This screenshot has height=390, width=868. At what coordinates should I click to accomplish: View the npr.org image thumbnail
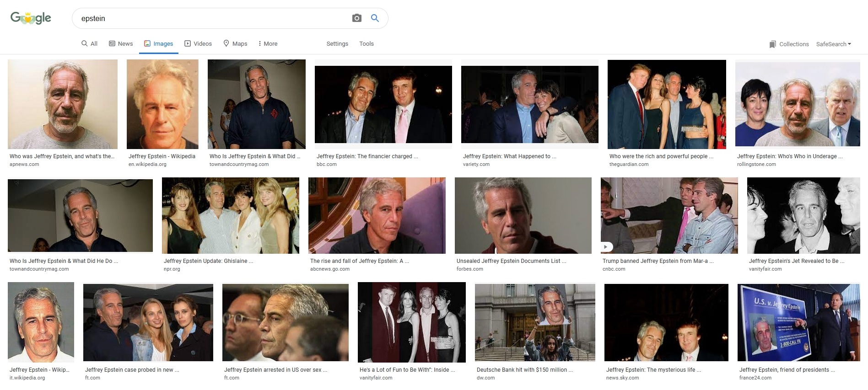click(231, 215)
